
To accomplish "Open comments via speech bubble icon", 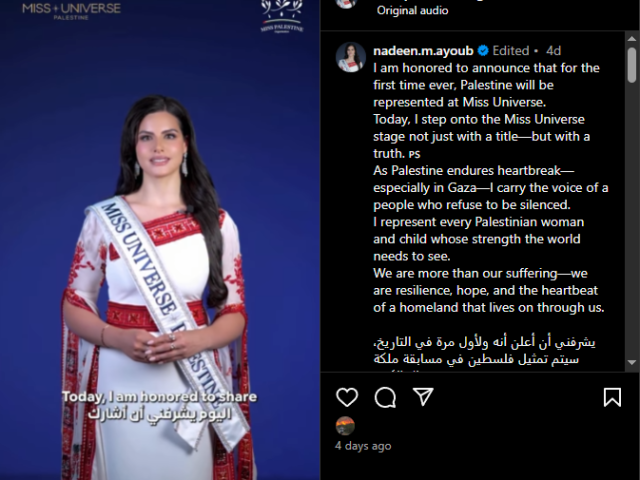I will coord(385,397).
